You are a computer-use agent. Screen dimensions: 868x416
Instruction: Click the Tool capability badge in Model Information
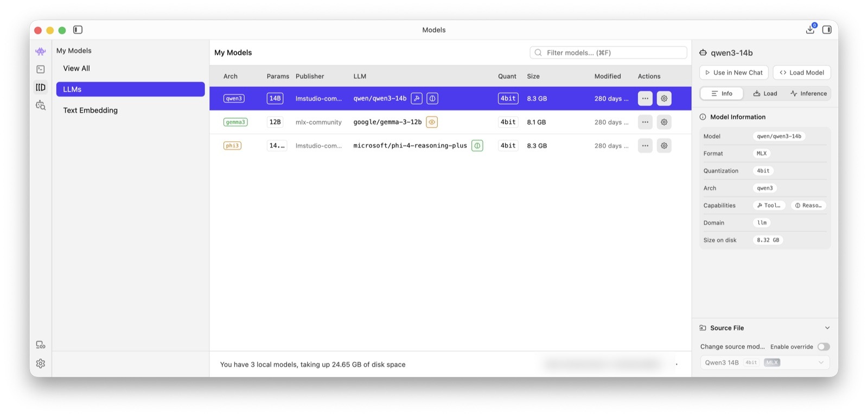click(x=769, y=206)
